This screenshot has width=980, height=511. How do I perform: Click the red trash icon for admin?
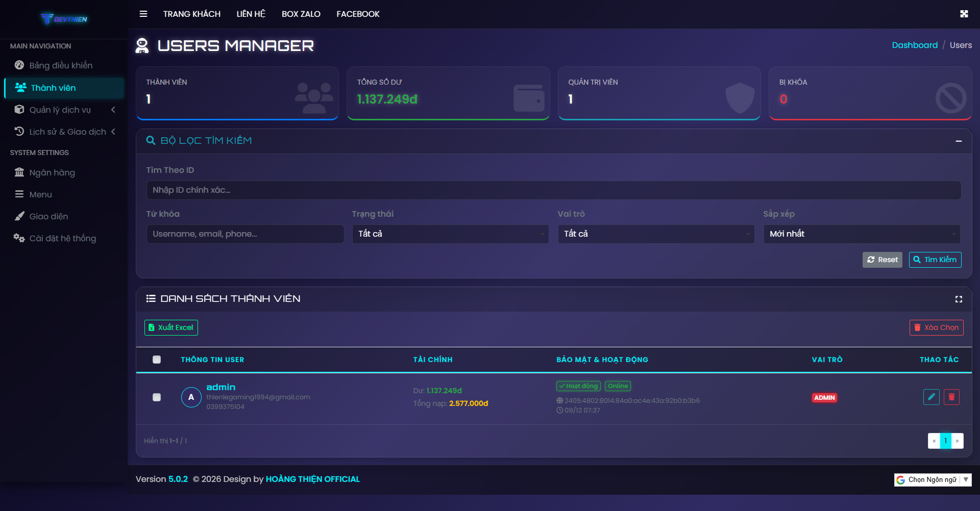951,397
